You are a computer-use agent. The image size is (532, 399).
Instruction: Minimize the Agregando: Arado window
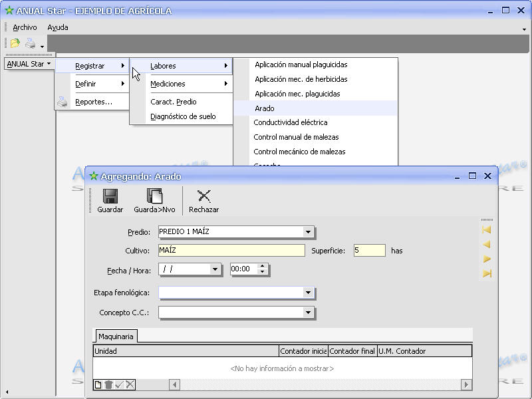[x=457, y=177]
